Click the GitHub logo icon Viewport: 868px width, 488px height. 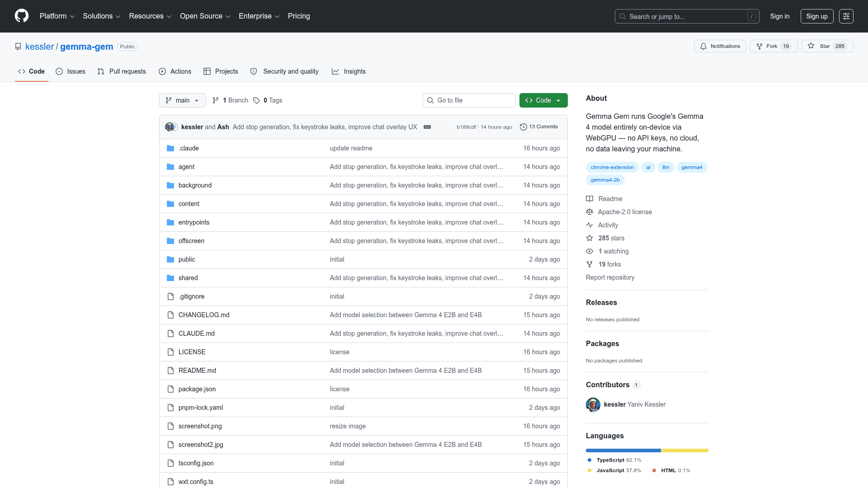pos(21,16)
